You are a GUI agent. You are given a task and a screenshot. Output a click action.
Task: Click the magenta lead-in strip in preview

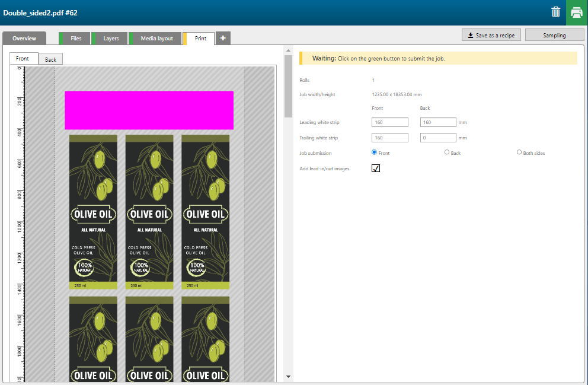pyautogui.click(x=149, y=110)
